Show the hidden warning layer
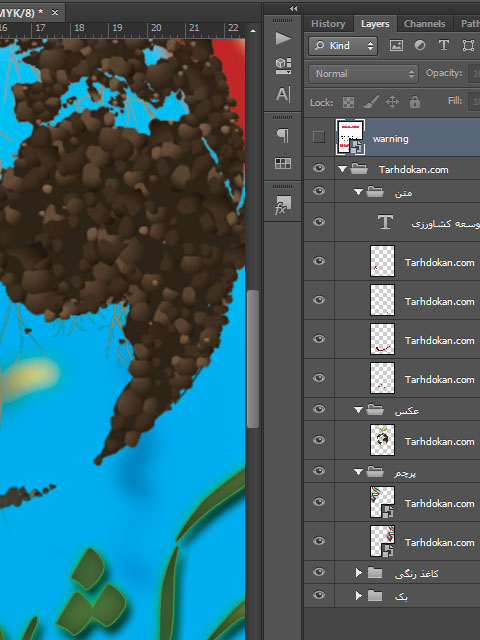480x640 pixels. 319,137
